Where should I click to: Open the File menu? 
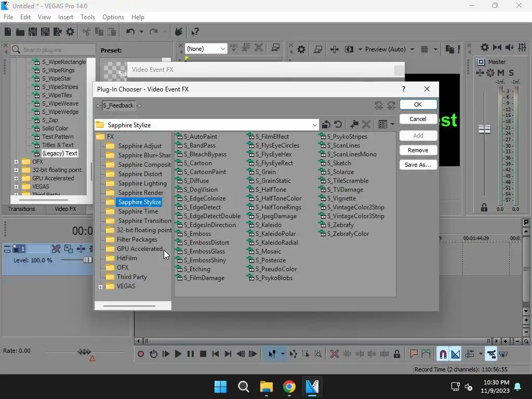pyautogui.click(x=8, y=17)
